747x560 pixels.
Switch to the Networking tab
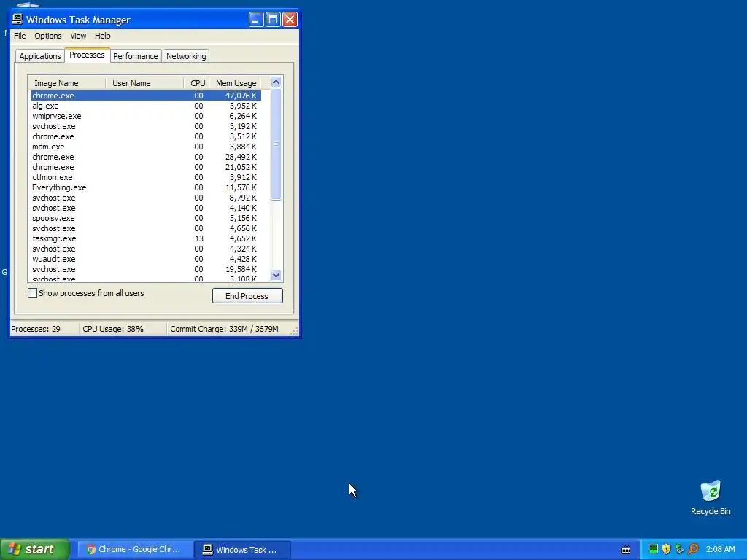186,56
